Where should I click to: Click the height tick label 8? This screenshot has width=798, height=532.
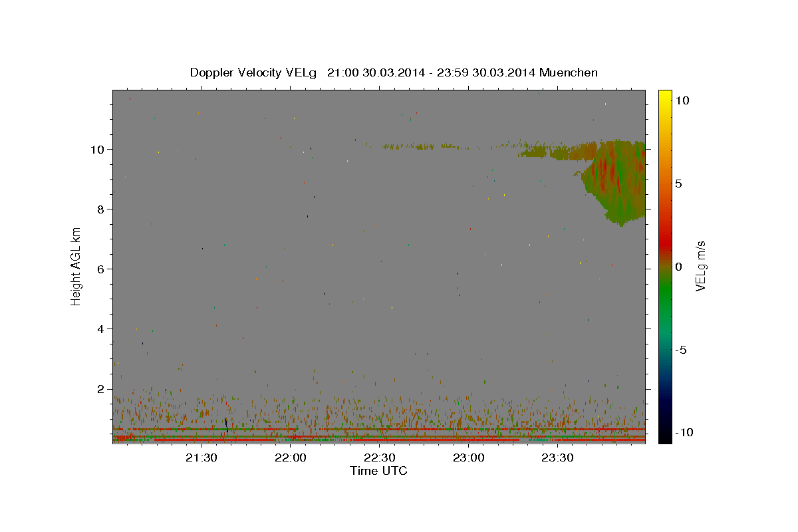(x=102, y=209)
